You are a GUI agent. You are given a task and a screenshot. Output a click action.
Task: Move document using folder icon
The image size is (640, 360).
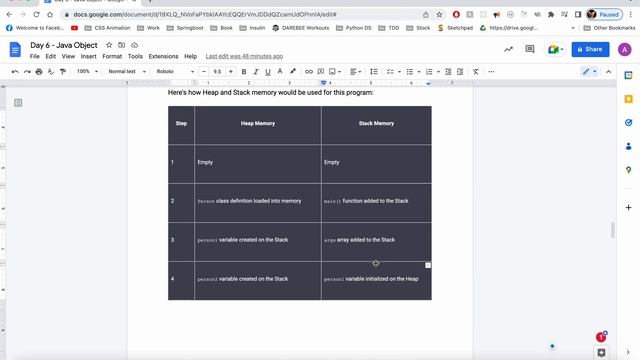122,45
